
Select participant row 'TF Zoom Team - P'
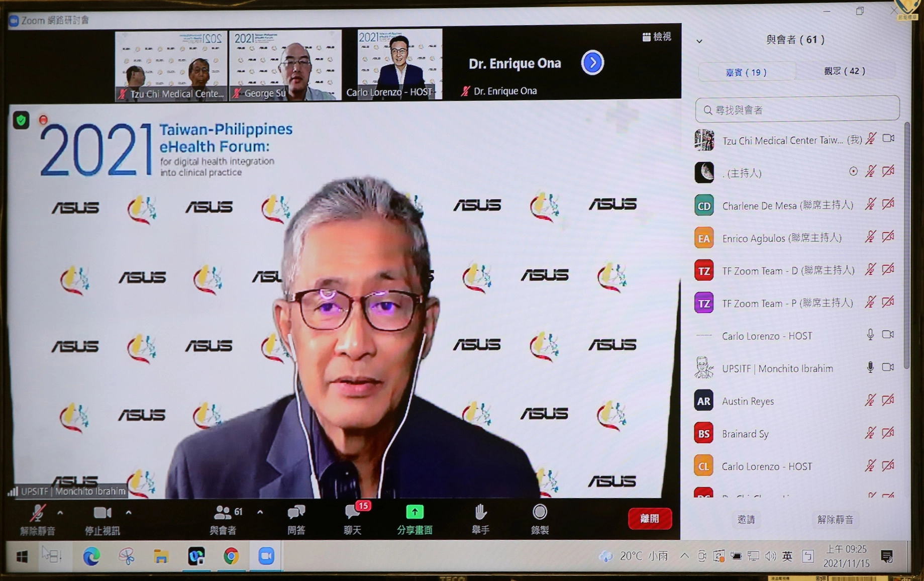coord(795,304)
